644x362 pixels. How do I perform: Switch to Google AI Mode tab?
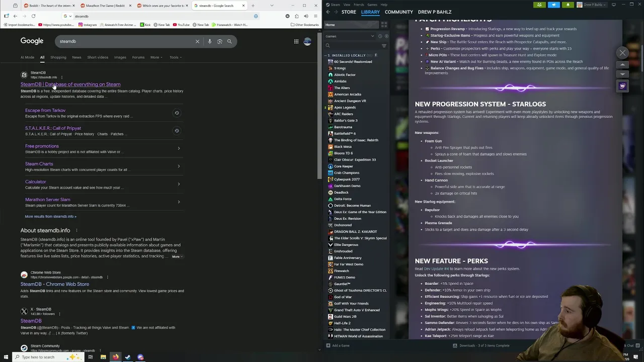27,57
